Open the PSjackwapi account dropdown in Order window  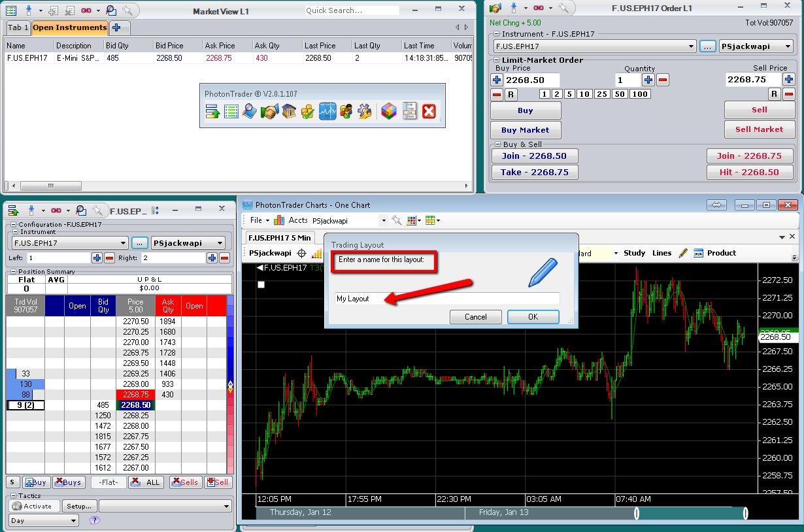(788, 46)
